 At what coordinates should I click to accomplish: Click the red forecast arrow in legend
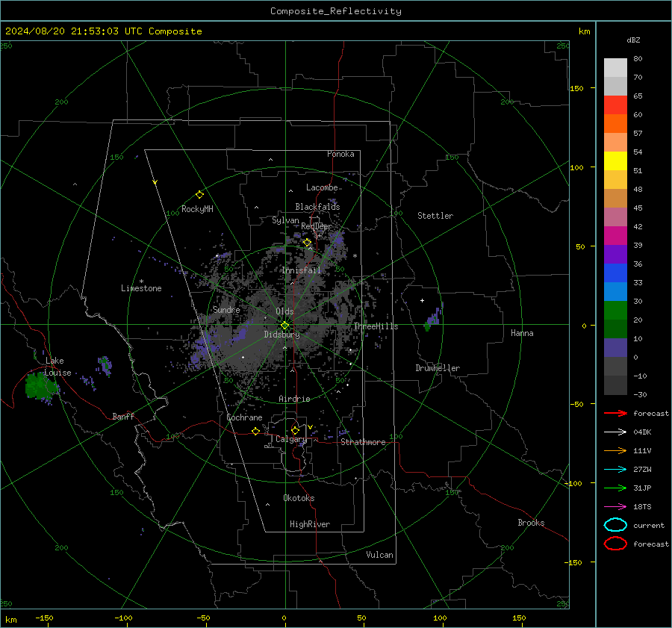(x=615, y=413)
